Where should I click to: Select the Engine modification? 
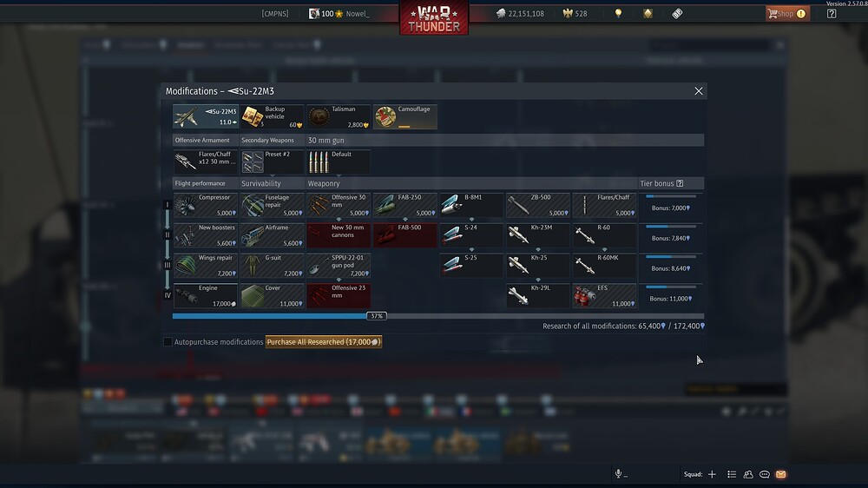(x=206, y=296)
